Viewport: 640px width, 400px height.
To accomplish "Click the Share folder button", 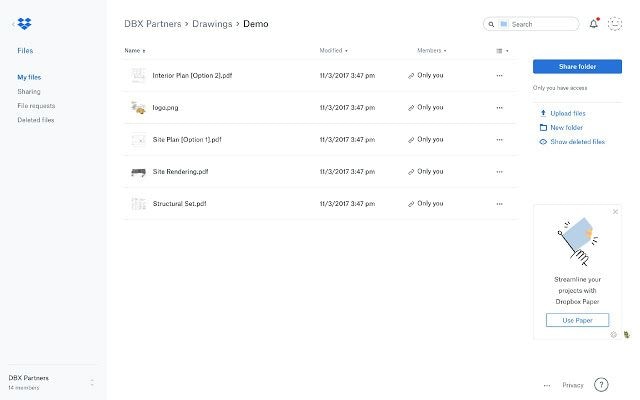I will coord(578,66).
